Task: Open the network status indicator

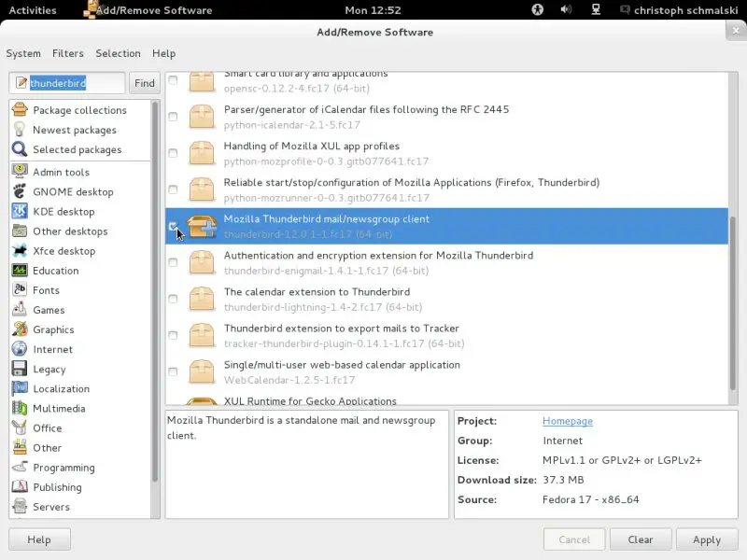Action: click(596, 9)
